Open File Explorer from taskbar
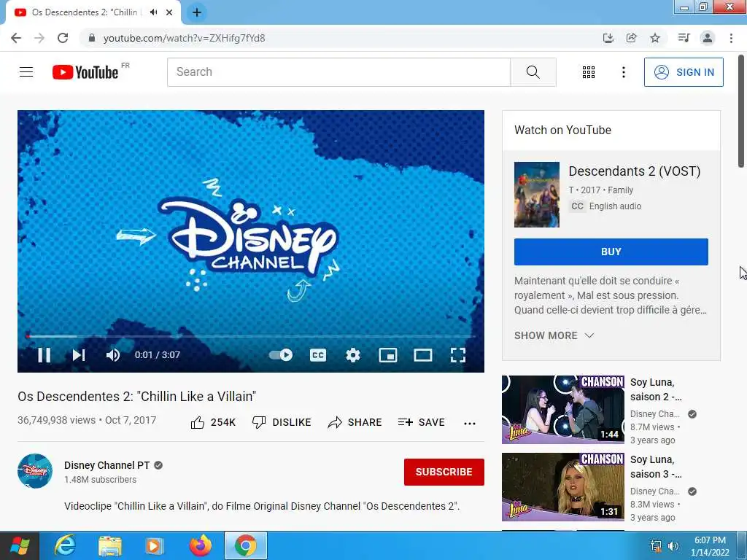This screenshot has height=560, width=747. coord(110,545)
